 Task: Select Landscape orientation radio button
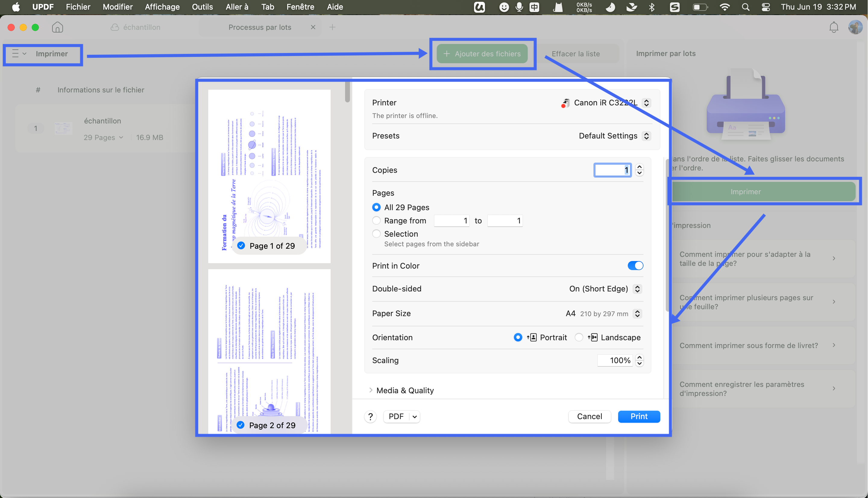click(x=579, y=337)
